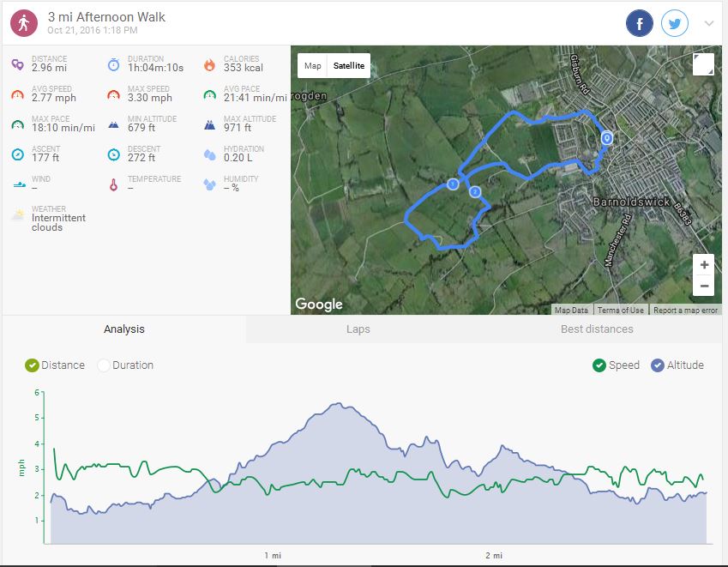Image resolution: width=728 pixels, height=567 pixels.
Task: Click the Facebook share icon
Action: pyautogui.click(x=639, y=23)
